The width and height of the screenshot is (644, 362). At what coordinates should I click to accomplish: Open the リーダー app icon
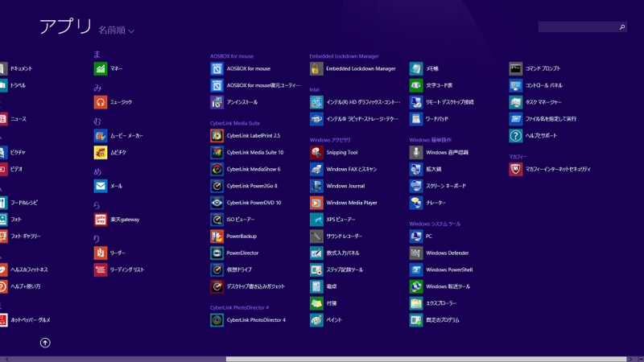100,253
